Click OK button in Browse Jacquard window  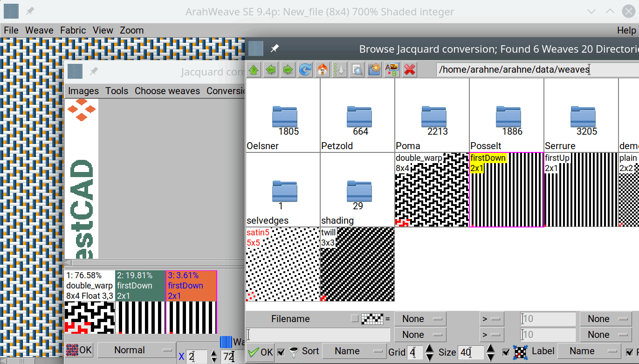[x=261, y=352]
